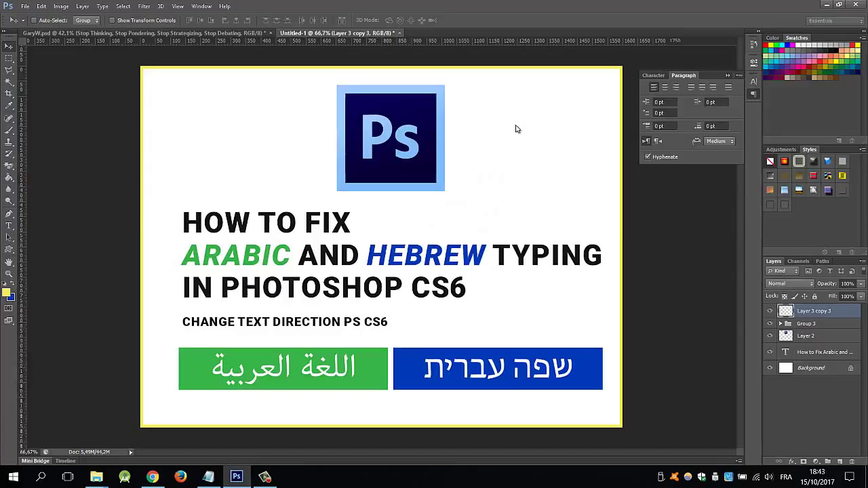Viewport: 868px width, 488px height.
Task: Set right-to-left paragraph direction
Action: pyautogui.click(x=658, y=141)
